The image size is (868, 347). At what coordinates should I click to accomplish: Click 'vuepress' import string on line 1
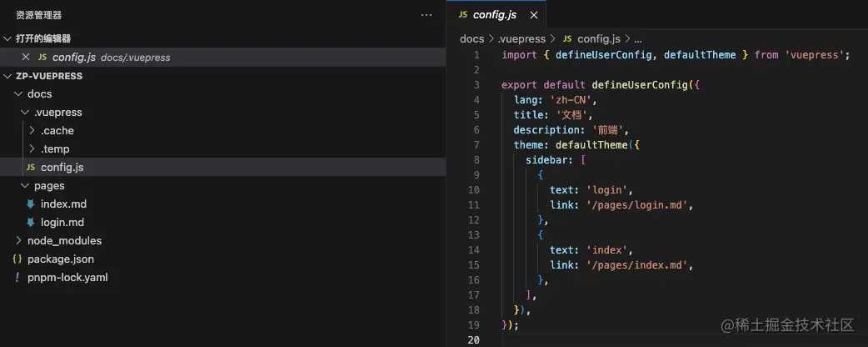[814, 55]
